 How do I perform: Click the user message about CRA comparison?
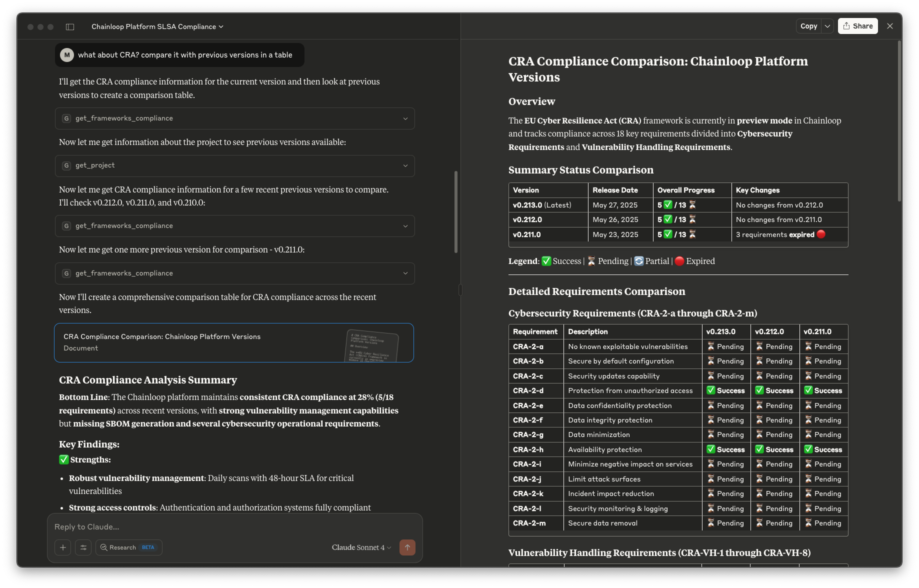[179, 55]
